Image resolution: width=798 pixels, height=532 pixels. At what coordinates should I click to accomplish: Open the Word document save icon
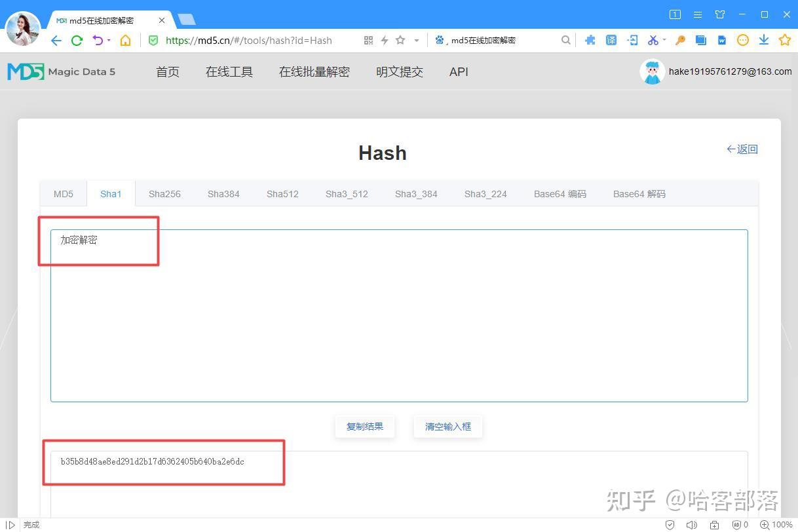coord(721,40)
